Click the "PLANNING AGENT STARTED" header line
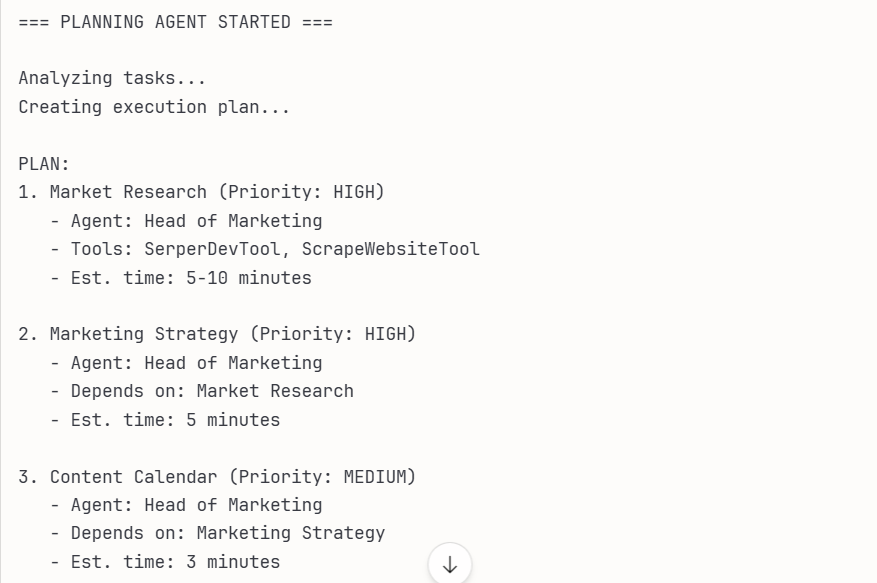This screenshot has width=877, height=583. click(175, 22)
